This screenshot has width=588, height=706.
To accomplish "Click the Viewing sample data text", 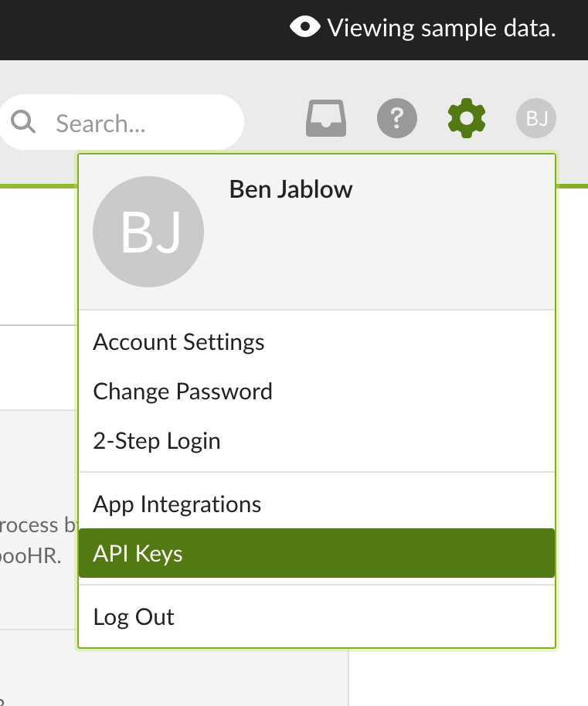I will point(441,29).
